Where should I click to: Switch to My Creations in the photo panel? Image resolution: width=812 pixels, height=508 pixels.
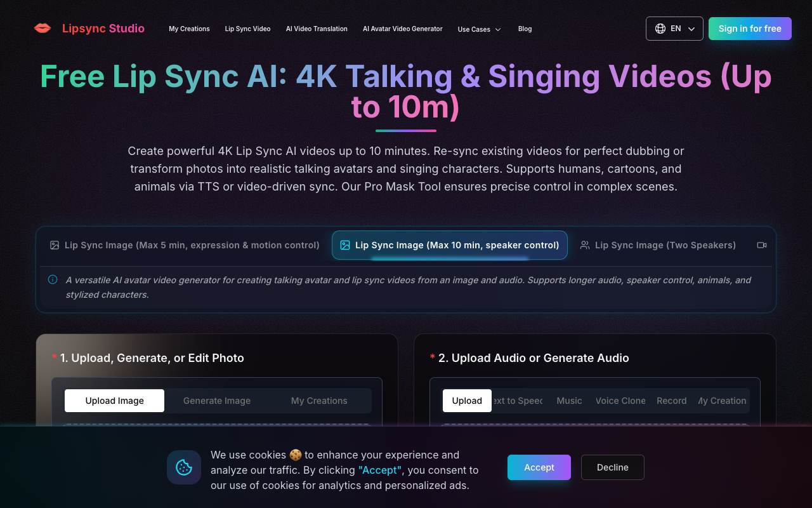(319, 401)
